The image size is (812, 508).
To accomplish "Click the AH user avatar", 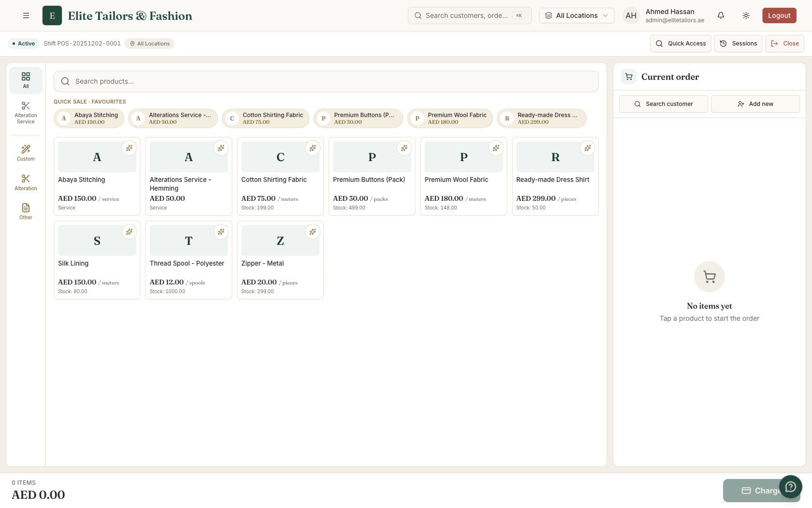I will click(631, 15).
